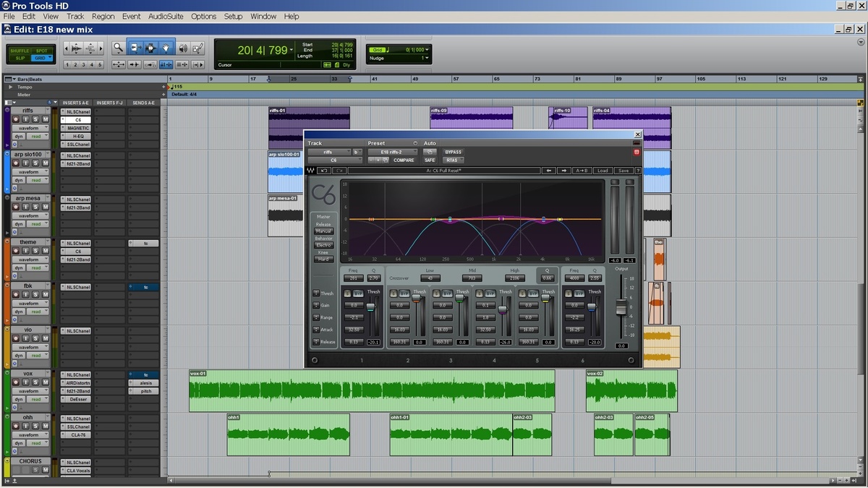Click the horizontal zoom out arrow

pos(68,48)
